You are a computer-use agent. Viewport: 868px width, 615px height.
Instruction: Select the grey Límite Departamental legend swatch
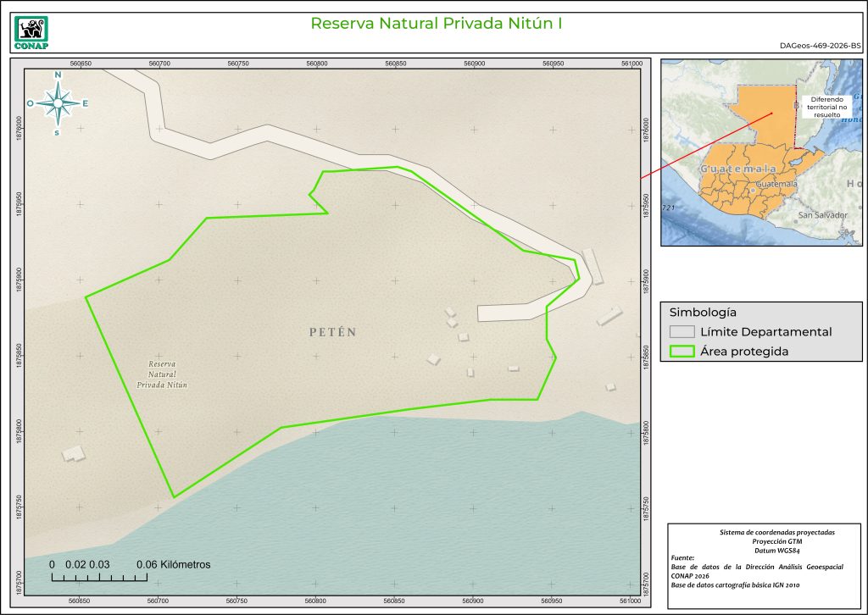(x=682, y=332)
